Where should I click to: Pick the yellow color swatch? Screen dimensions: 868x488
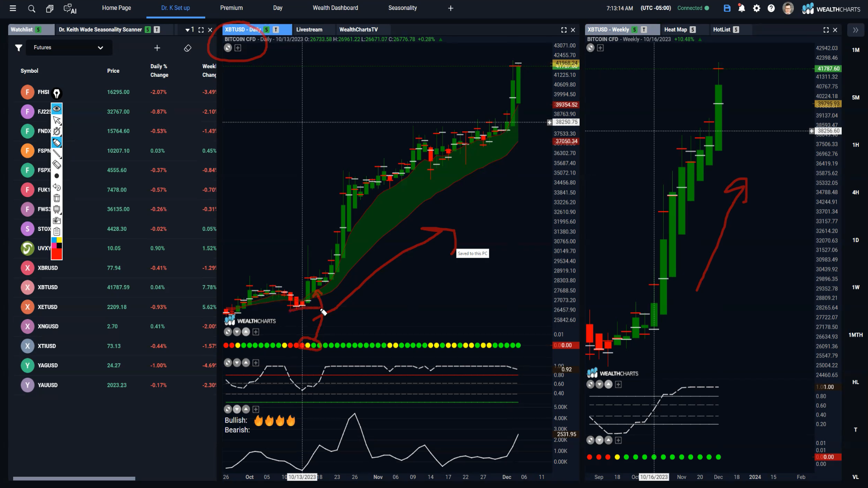coord(59,240)
